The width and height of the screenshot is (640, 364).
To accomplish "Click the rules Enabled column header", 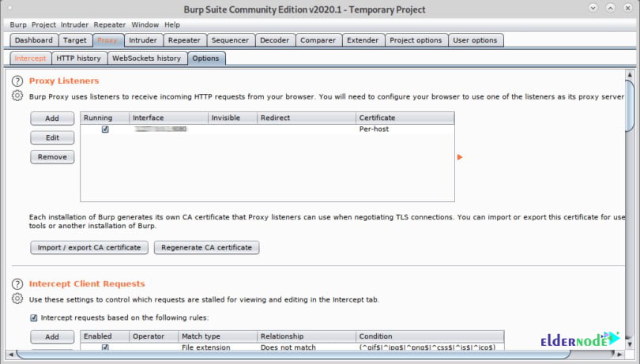I will (105, 336).
